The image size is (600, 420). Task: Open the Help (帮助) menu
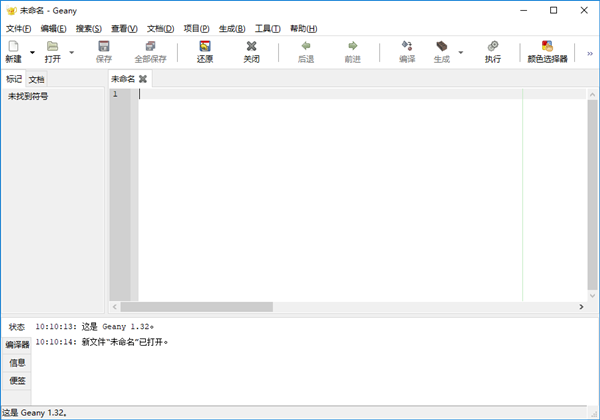click(303, 29)
